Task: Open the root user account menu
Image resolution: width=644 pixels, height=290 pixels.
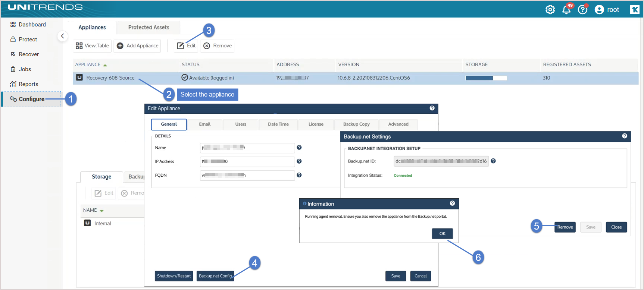Action: pos(607,10)
